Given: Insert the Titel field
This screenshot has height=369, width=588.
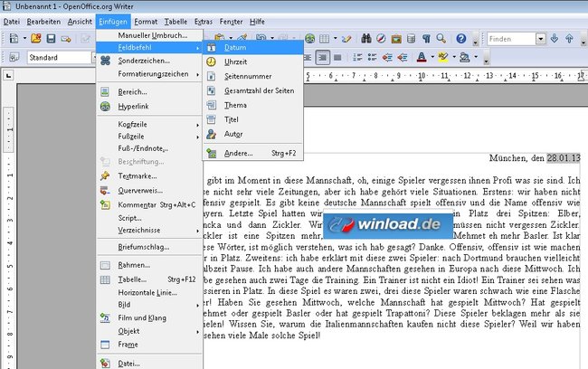Looking at the screenshot, I should coord(253,119).
